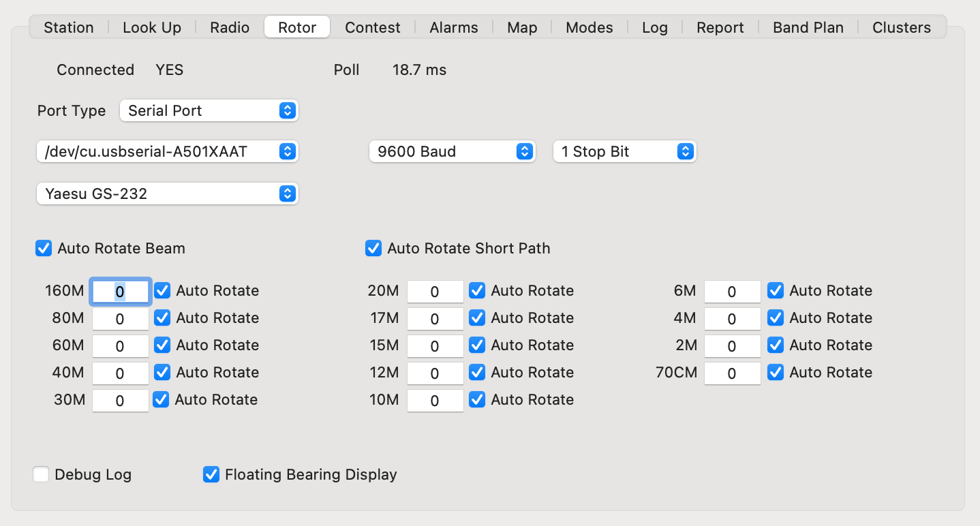Toggle Floating Bearing Display off
The image size is (980, 526).
211,474
